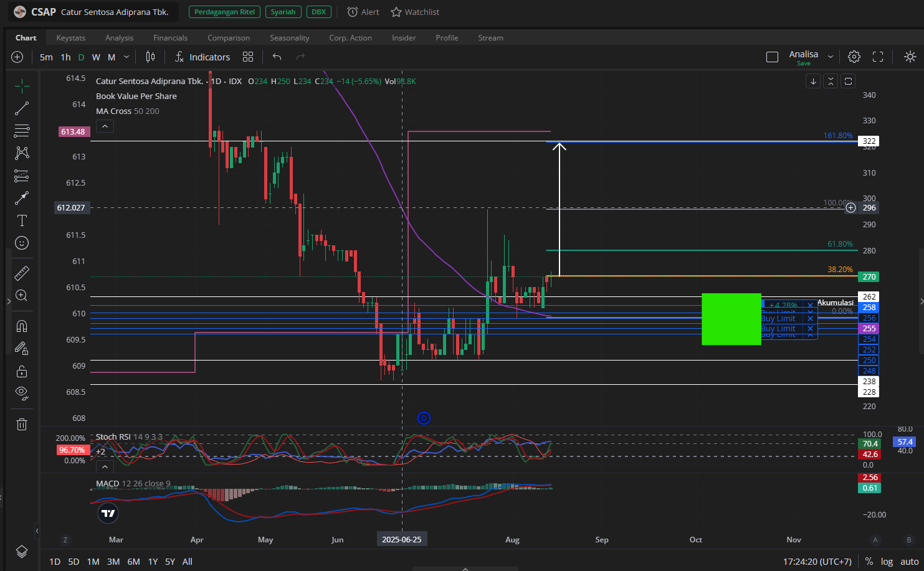Click the pane move down arrow
Image resolution: width=924 pixels, height=571 pixels.
[x=813, y=81]
